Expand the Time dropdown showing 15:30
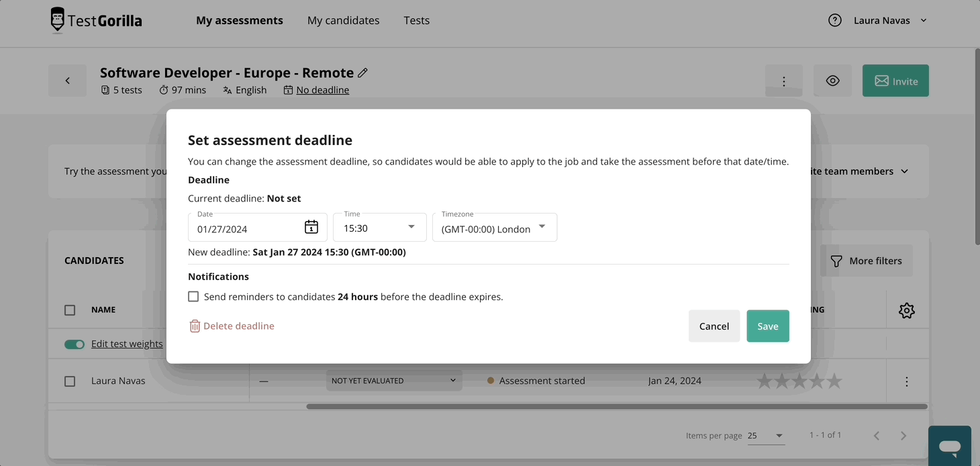Screen dimensions: 980x466 pos(380,227)
